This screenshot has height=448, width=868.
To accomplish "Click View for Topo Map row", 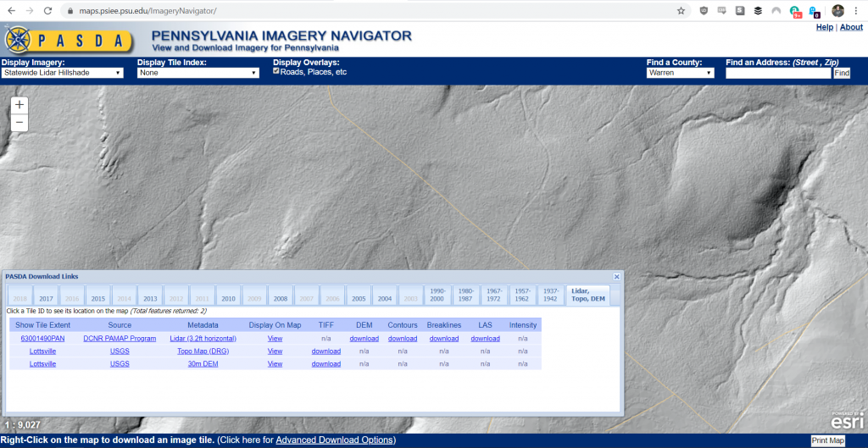I will [x=275, y=351].
